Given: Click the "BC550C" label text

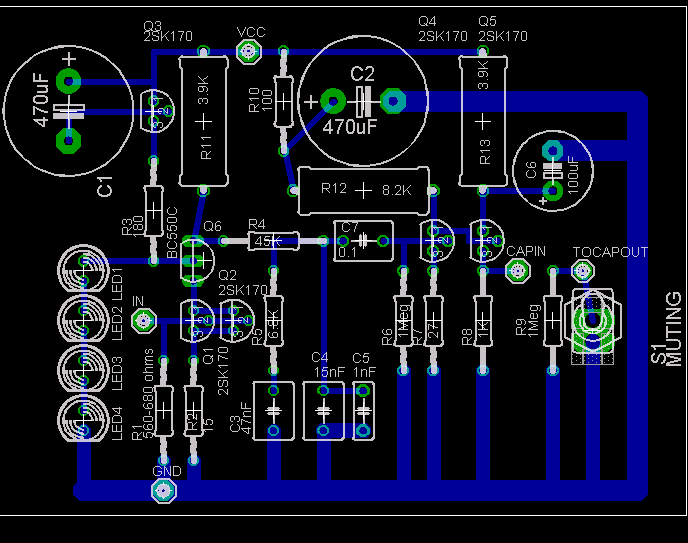Looking at the screenshot, I should tap(172, 232).
